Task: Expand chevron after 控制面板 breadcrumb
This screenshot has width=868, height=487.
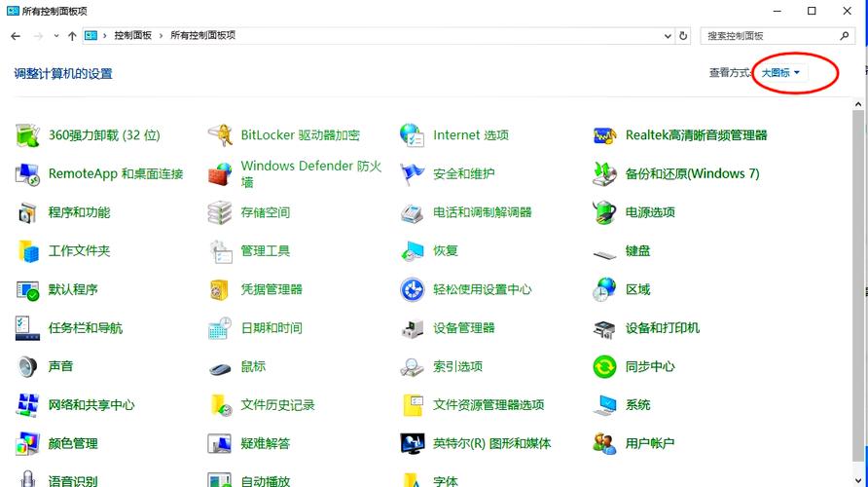Action: (162, 36)
